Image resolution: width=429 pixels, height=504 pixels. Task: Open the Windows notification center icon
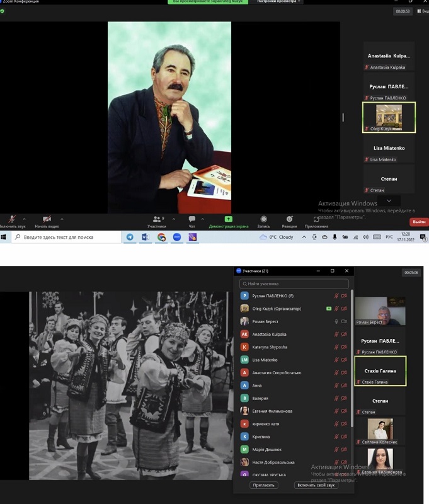[x=423, y=238]
